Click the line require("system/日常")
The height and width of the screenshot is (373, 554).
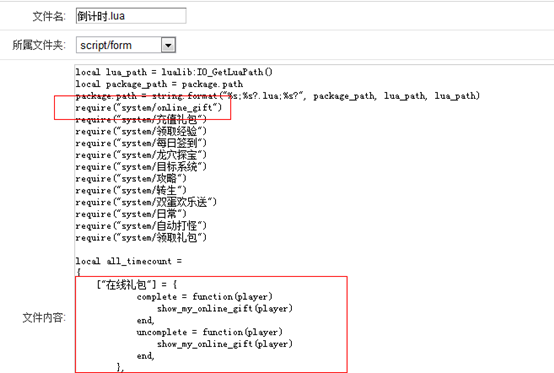pyautogui.click(x=131, y=214)
